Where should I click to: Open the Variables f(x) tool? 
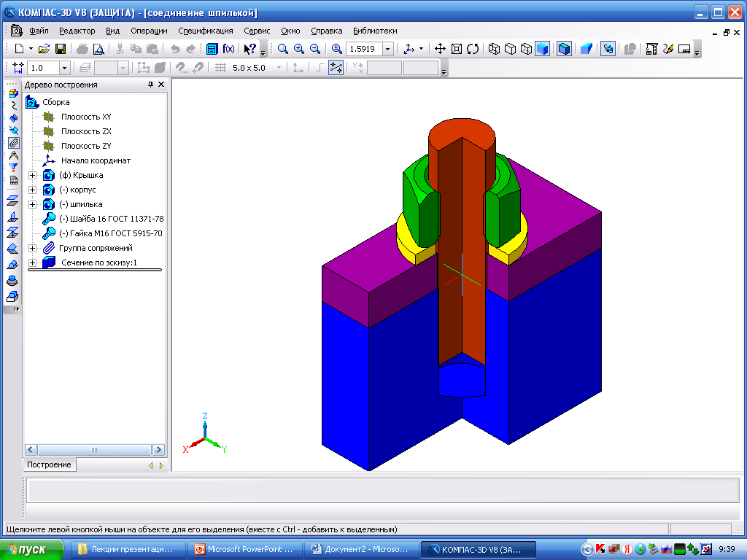228,49
